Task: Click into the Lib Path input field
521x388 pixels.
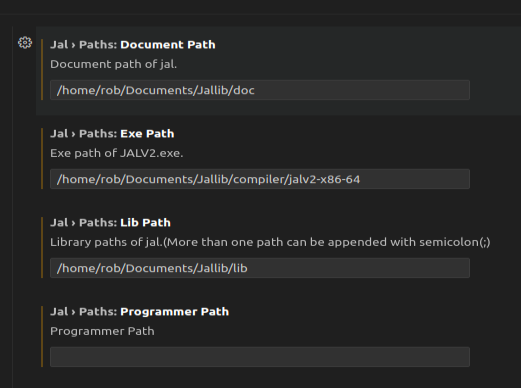Action: (x=260, y=268)
